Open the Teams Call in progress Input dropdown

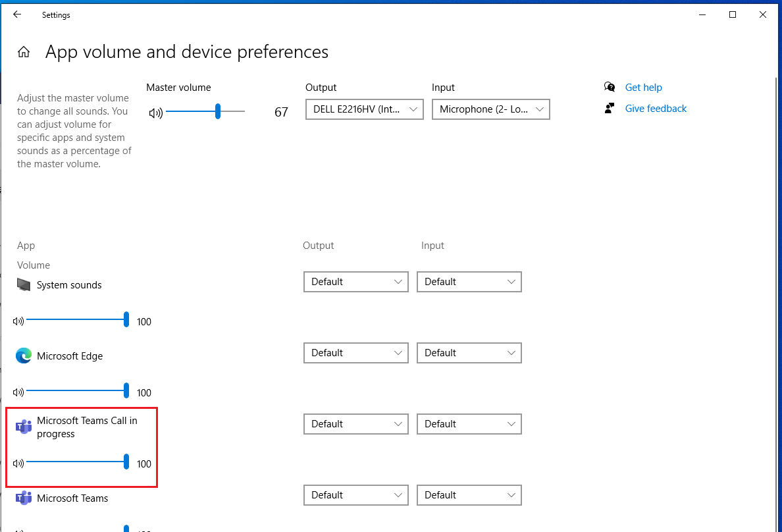469,424
